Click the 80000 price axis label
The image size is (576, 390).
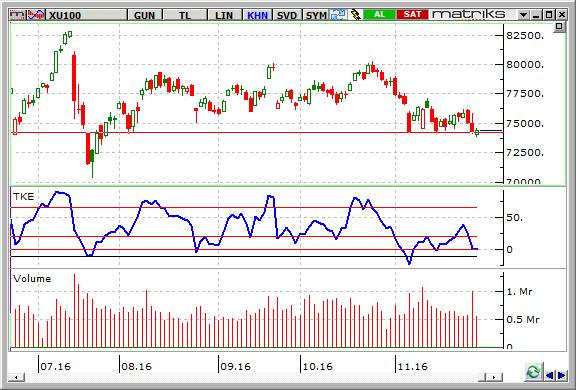525,65
